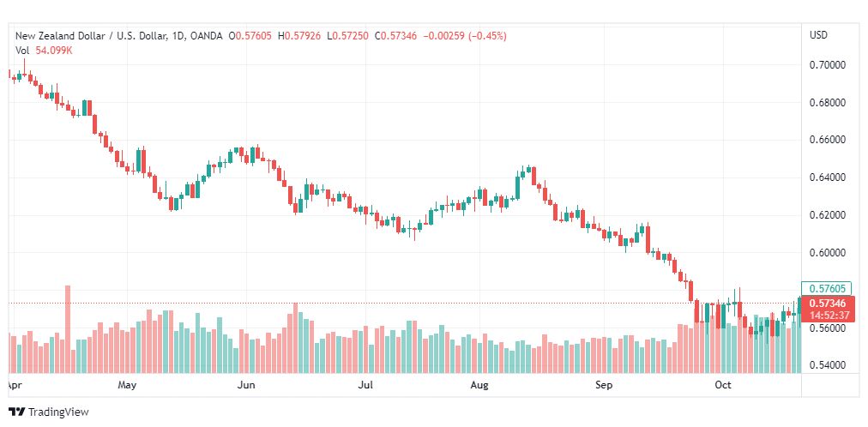Click the tallest red volume bar in April

pyautogui.click(x=68, y=329)
